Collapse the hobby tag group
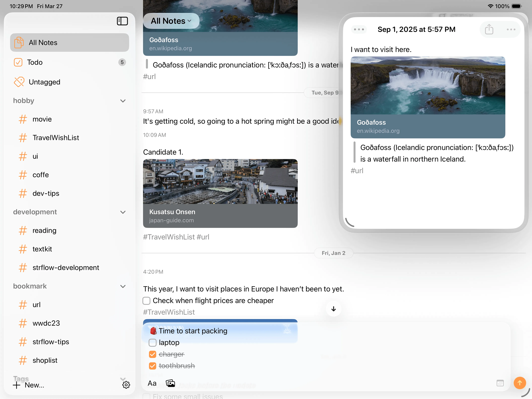The height and width of the screenshot is (399, 532). tap(123, 101)
